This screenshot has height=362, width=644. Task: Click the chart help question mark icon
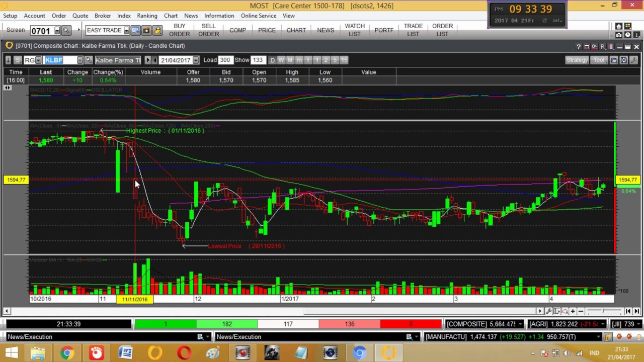(x=579, y=47)
